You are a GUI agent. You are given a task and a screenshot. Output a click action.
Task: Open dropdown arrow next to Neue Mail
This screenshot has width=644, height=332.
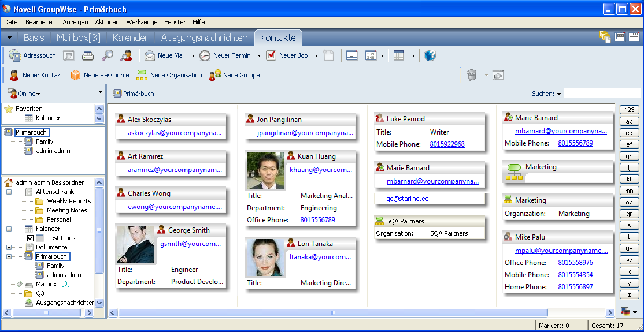pos(193,56)
